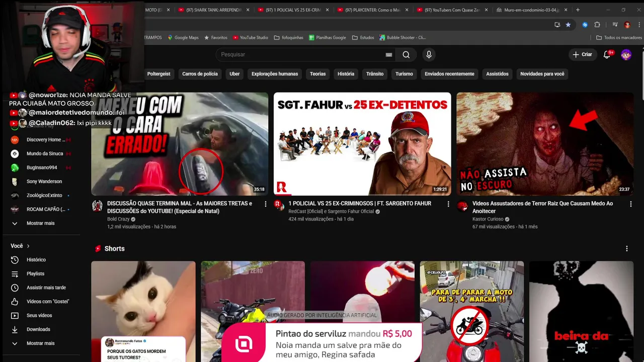Open the Bold Crazy channel avatar
644x362 pixels.
[97, 206]
